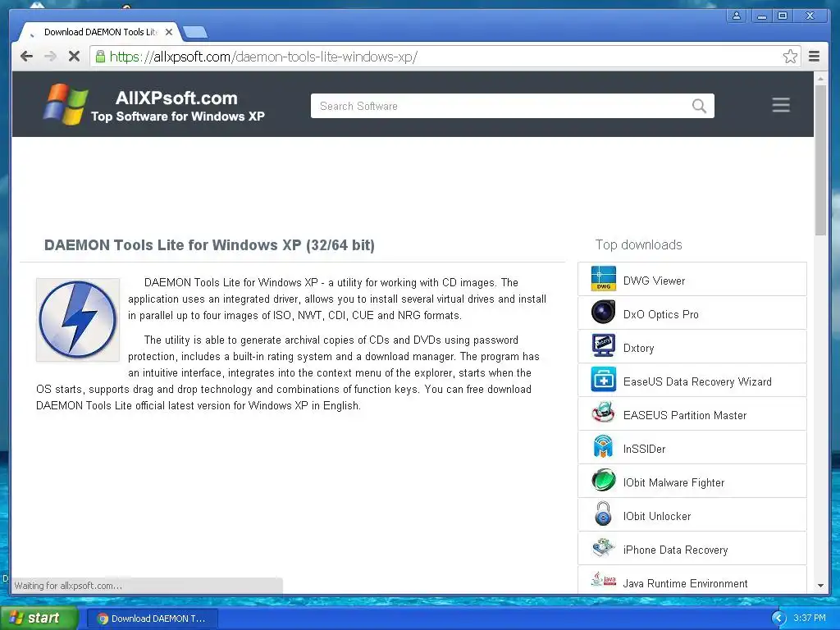Select the Download DAEMON Tools Lite tab
The image size is (840, 630).
point(100,32)
